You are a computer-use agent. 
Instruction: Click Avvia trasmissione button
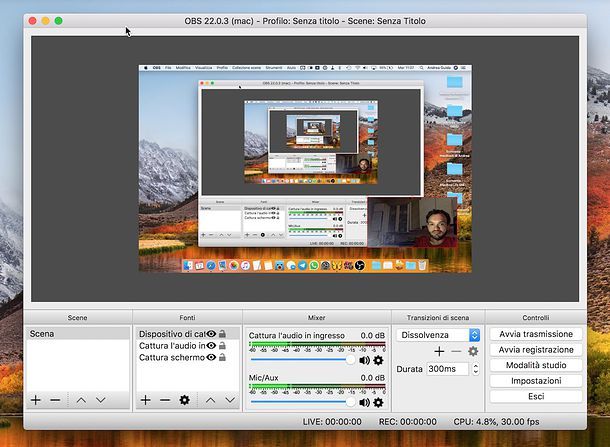click(x=536, y=334)
